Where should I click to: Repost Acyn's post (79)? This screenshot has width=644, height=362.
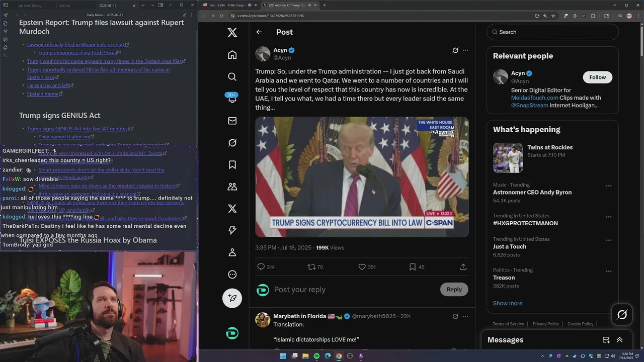click(315, 267)
